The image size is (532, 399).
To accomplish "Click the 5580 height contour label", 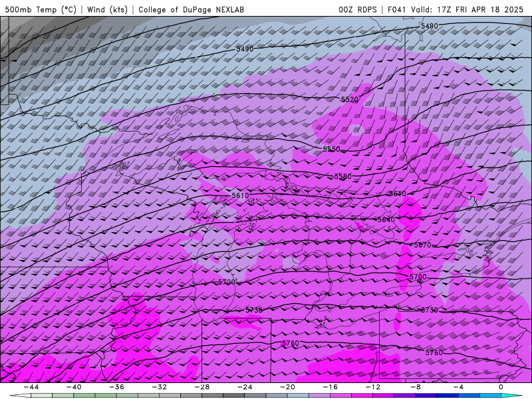I will tap(343, 176).
